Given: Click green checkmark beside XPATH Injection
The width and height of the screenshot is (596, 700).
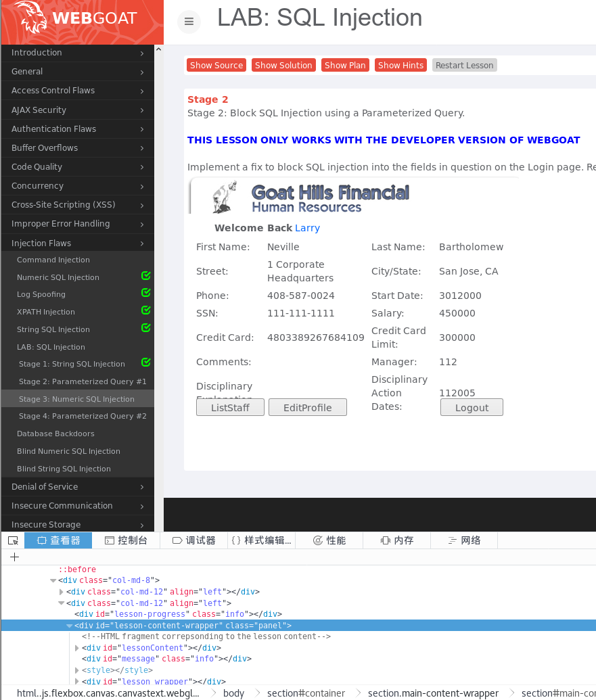Looking at the screenshot, I should tap(146, 310).
